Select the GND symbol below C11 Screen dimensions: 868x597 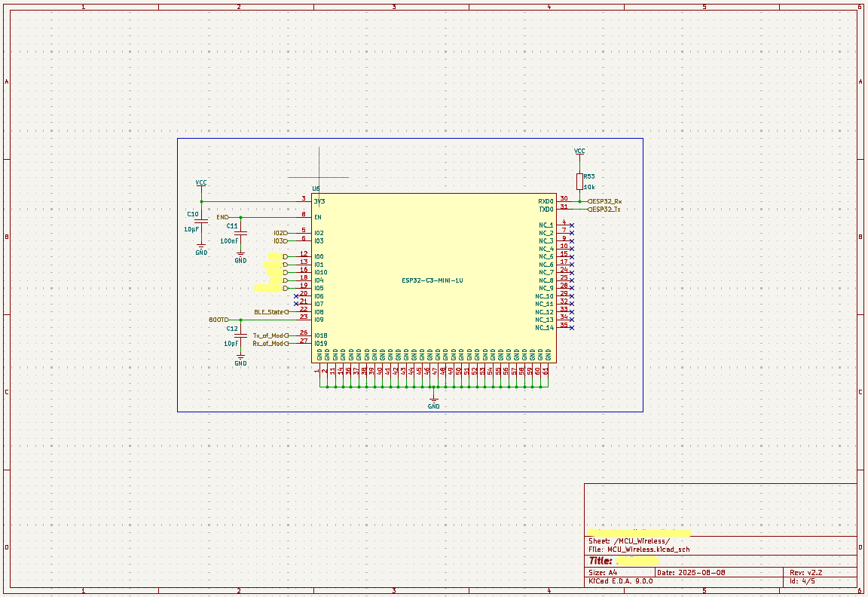click(x=241, y=258)
